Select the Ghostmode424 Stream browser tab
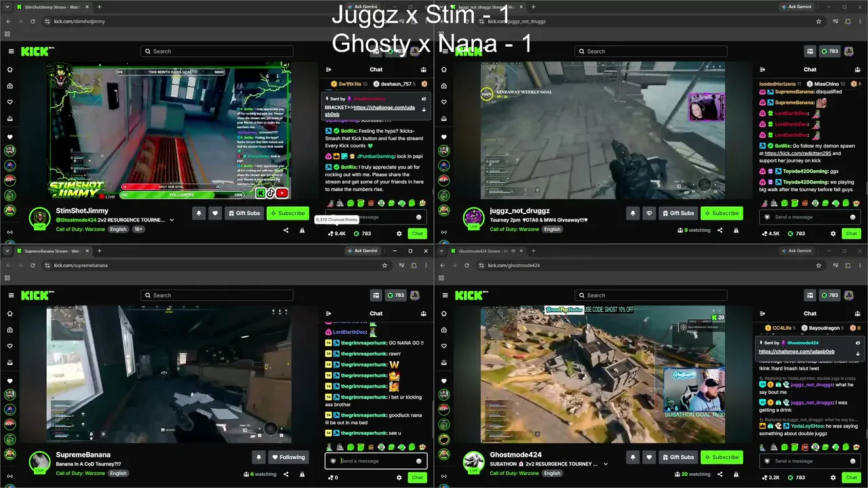Screen dimensions: 868x488 [x=486, y=251]
